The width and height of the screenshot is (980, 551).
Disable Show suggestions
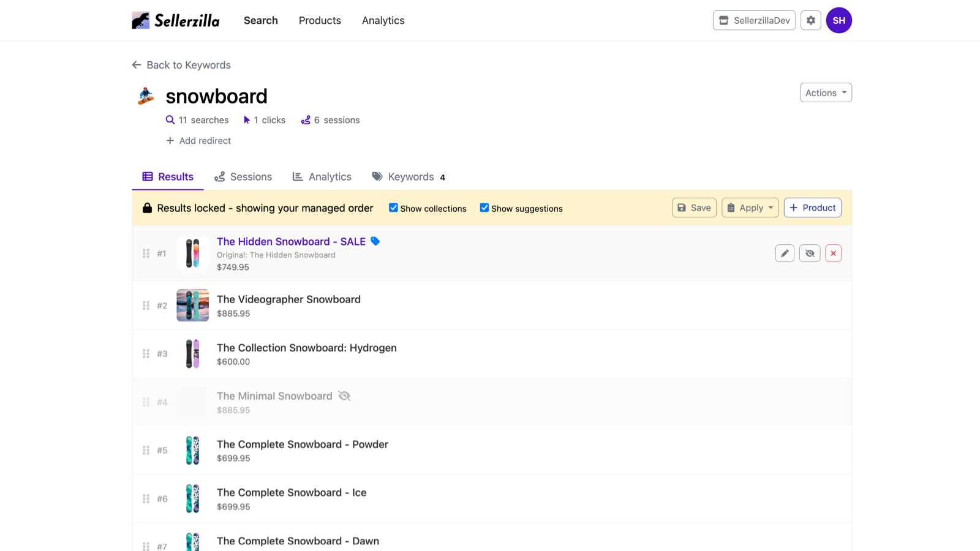(x=484, y=208)
